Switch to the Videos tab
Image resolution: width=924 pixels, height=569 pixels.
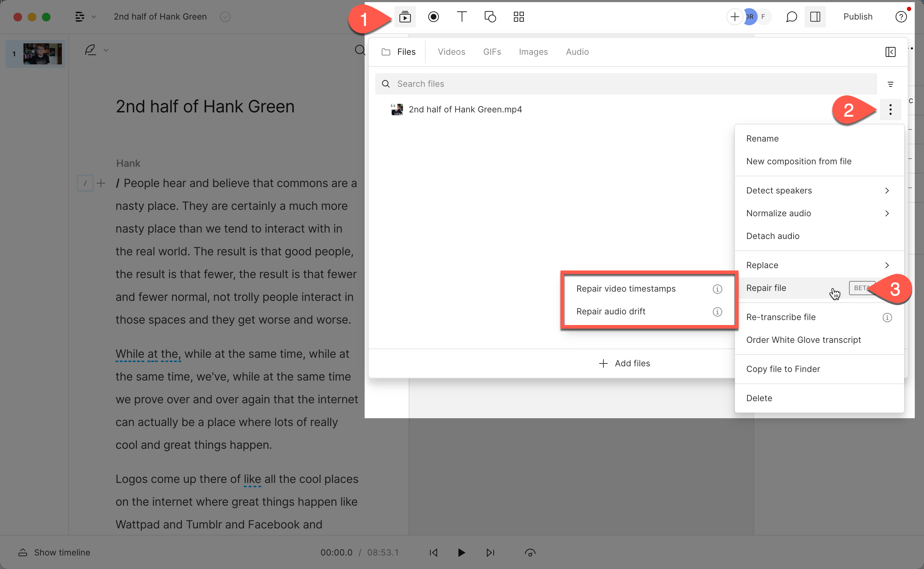451,52
